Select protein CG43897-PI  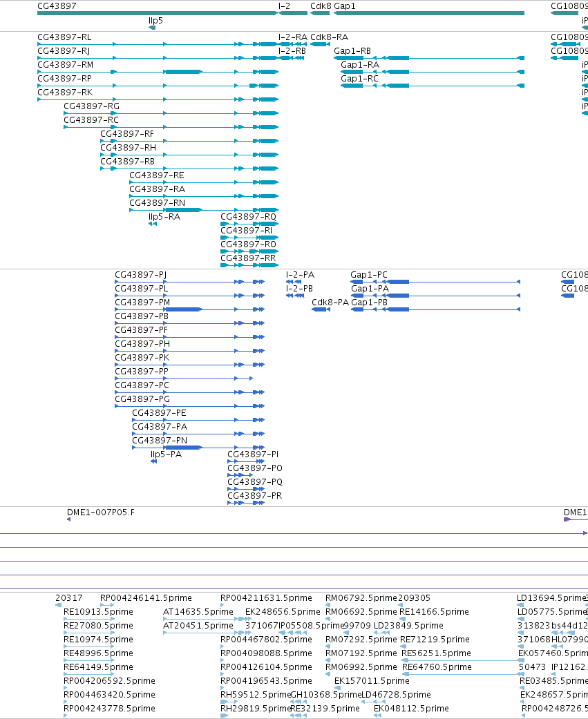click(x=246, y=461)
